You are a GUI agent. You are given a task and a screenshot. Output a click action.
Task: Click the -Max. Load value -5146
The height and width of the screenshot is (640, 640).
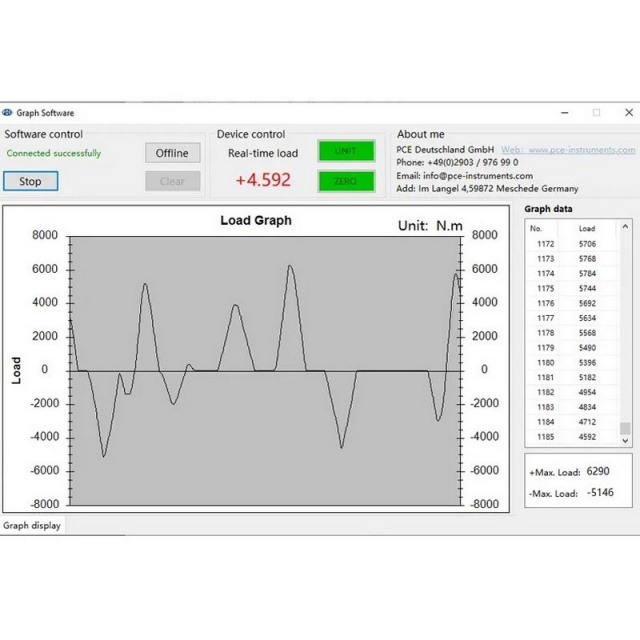coord(600,492)
